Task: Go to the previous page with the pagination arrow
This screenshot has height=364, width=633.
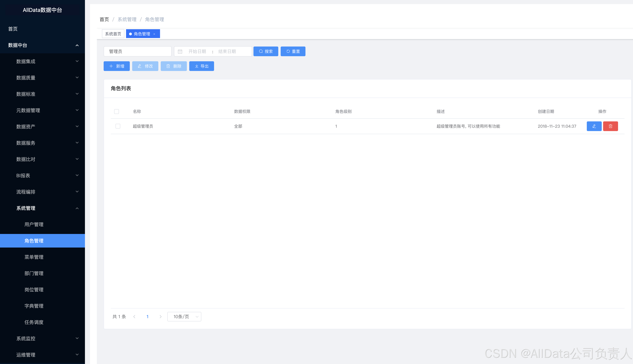Action: pos(134,316)
